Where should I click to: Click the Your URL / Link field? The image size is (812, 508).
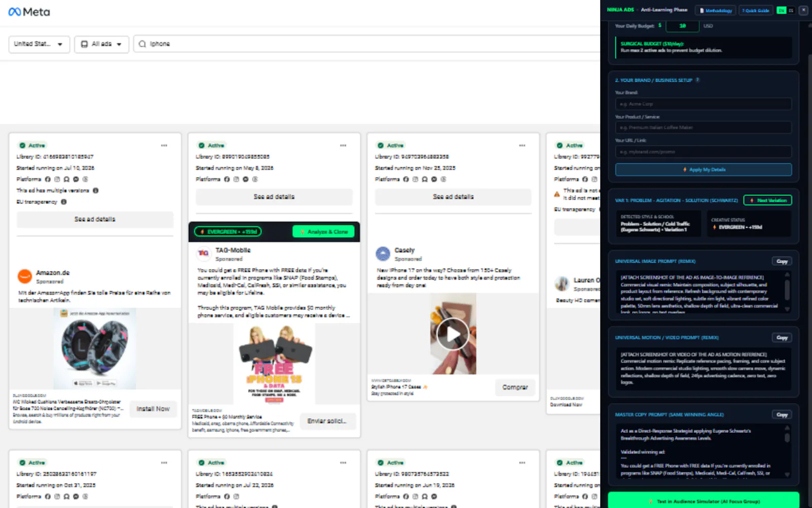(703, 151)
